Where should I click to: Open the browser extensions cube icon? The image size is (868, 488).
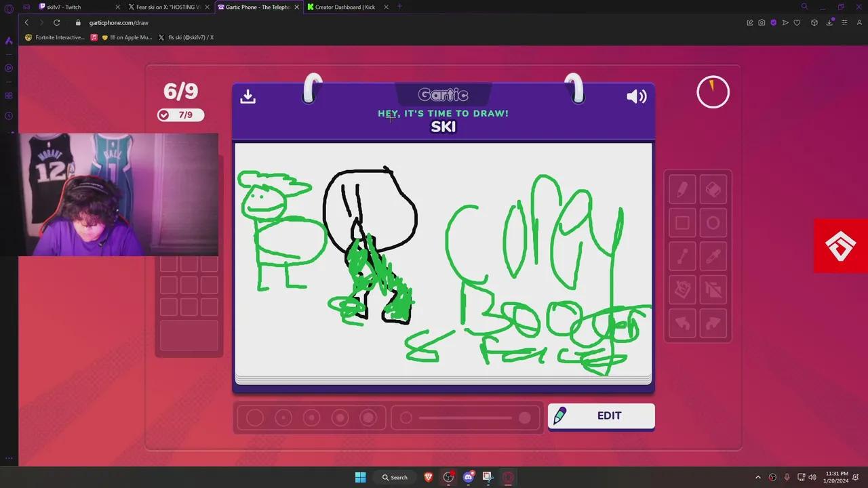[x=814, y=22]
